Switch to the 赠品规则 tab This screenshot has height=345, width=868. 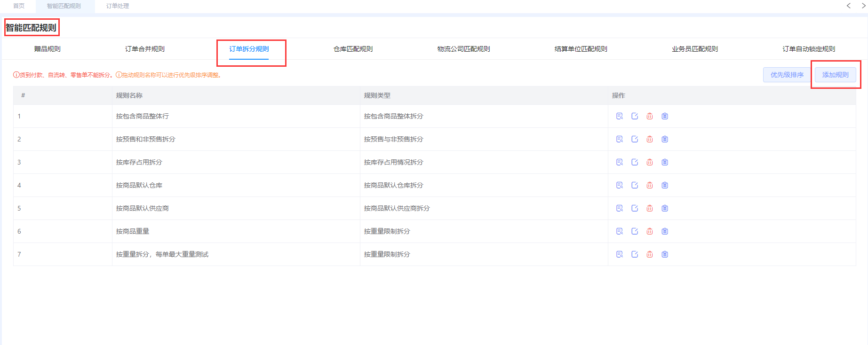pyautogui.click(x=48, y=49)
